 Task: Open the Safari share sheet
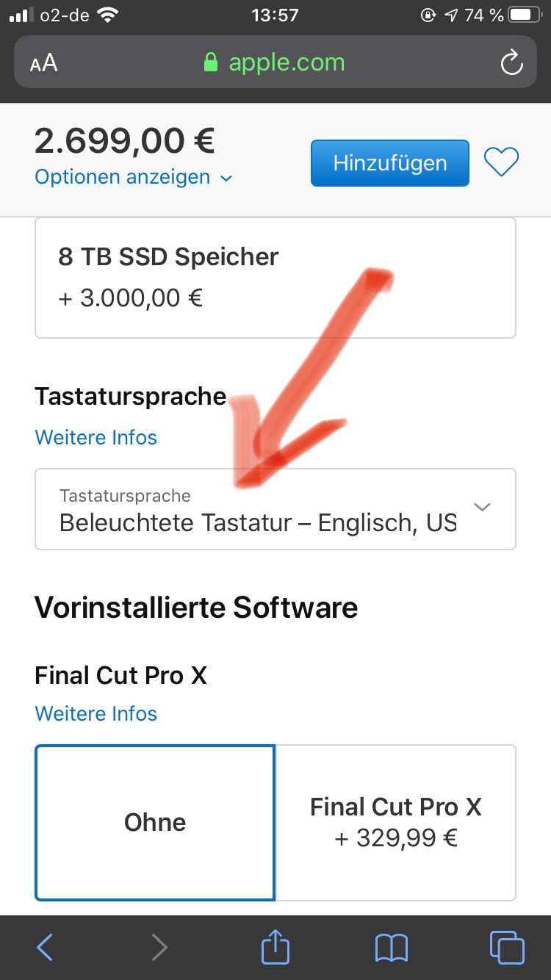[275, 945]
